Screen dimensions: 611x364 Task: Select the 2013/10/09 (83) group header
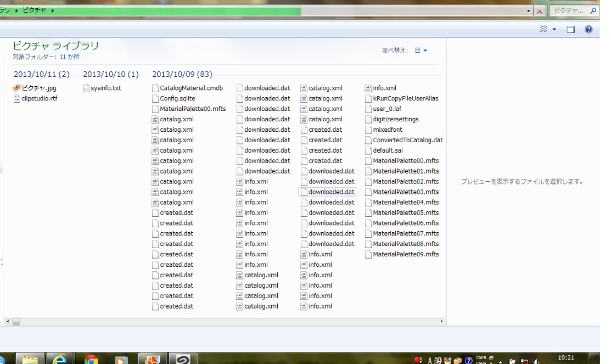tap(182, 74)
